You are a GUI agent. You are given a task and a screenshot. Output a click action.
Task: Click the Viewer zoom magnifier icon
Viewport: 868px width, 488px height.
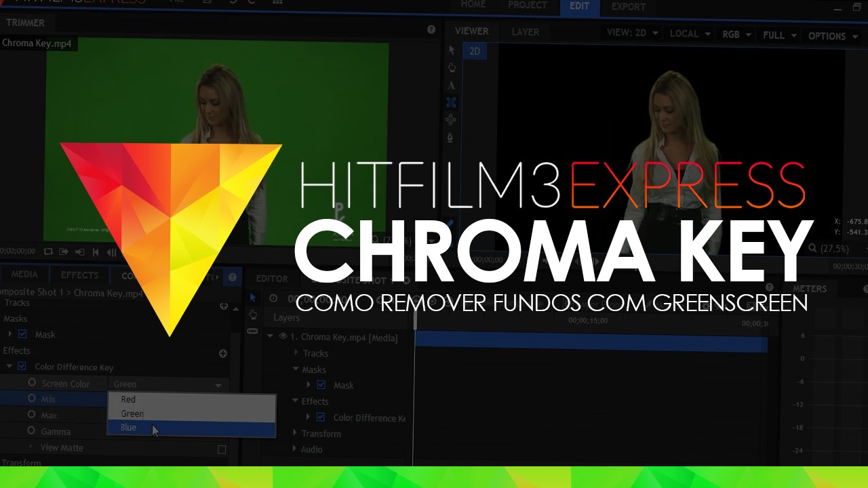[813, 249]
